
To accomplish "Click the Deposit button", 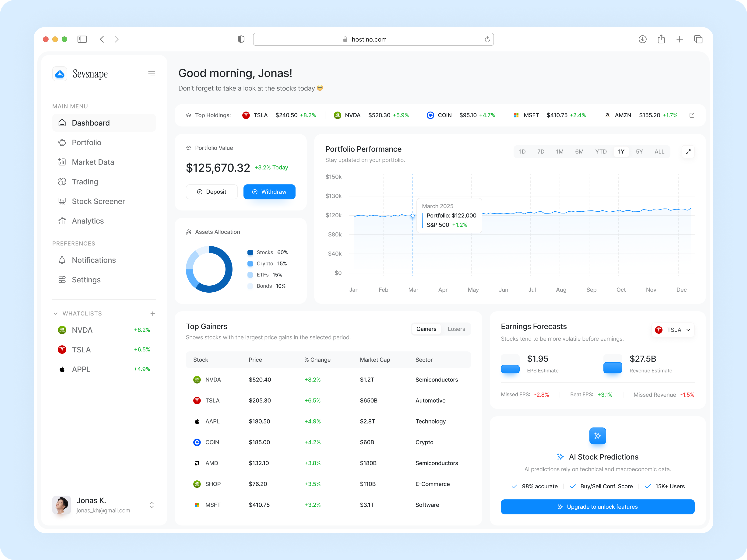I will click(x=212, y=192).
